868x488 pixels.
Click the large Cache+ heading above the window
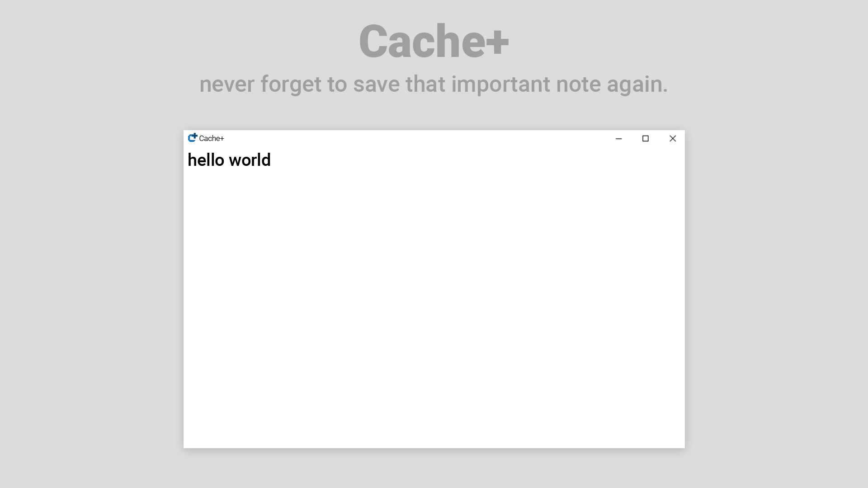click(434, 42)
